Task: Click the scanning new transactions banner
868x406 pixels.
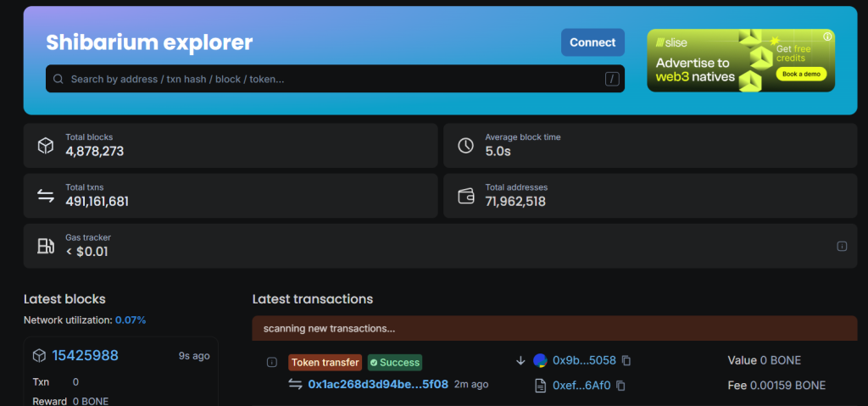Action: click(x=554, y=329)
